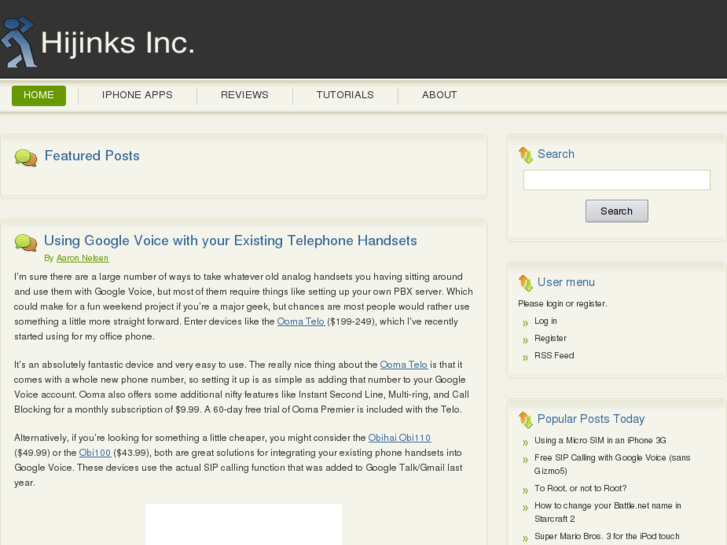Select Register from User menu
Viewport: 727px width, 545px height.
click(550, 338)
